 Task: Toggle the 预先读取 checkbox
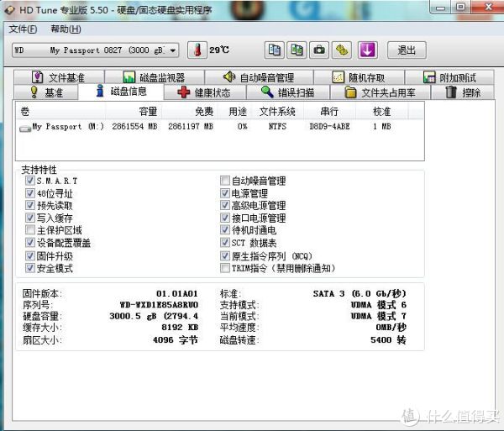(x=30, y=205)
